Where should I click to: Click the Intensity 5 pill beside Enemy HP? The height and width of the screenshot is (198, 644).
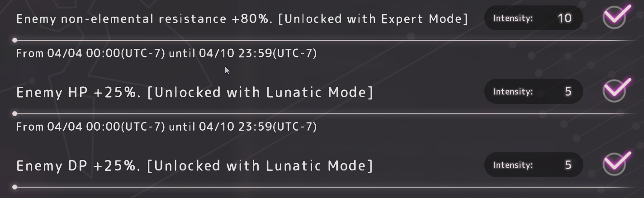click(533, 91)
